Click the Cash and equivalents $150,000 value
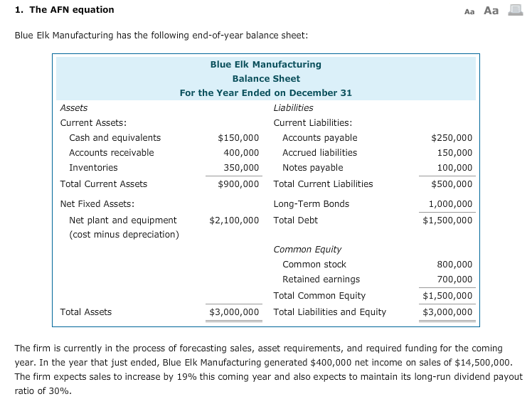532x399 pixels. coord(238,138)
